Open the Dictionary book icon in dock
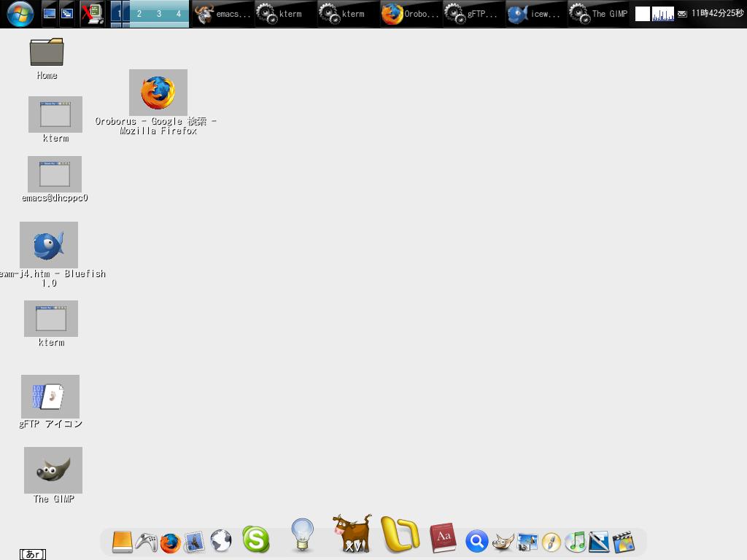This screenshot has width=747, height=560. point(442,539)
